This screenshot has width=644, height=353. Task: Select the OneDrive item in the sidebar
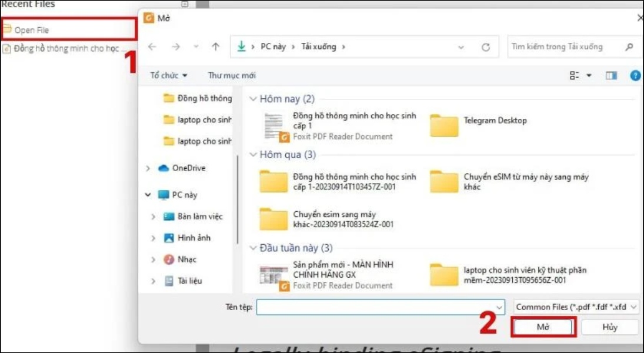pyautogui.click(x=187, y=168)
